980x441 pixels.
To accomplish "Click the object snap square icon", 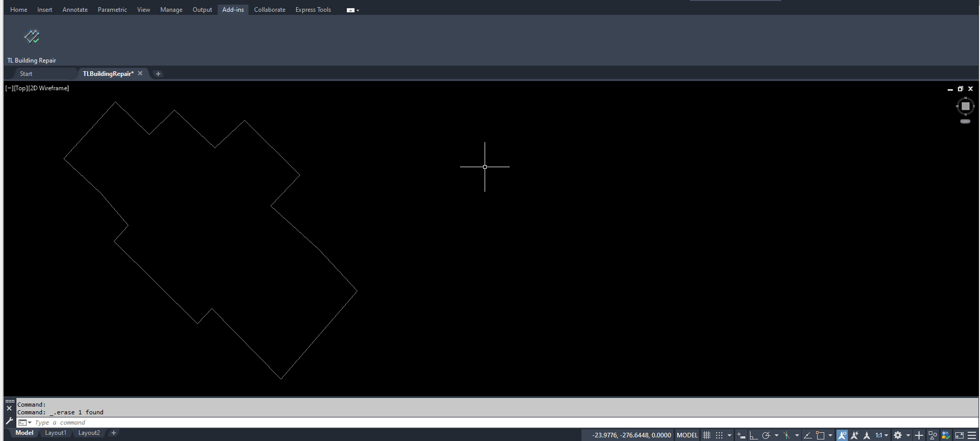I will pos(820,435).
